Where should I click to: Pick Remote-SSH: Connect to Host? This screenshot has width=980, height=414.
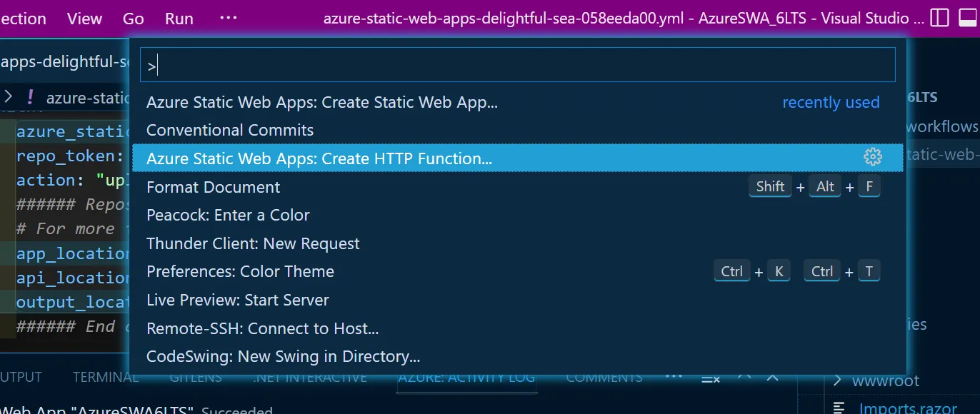point(262,328)
